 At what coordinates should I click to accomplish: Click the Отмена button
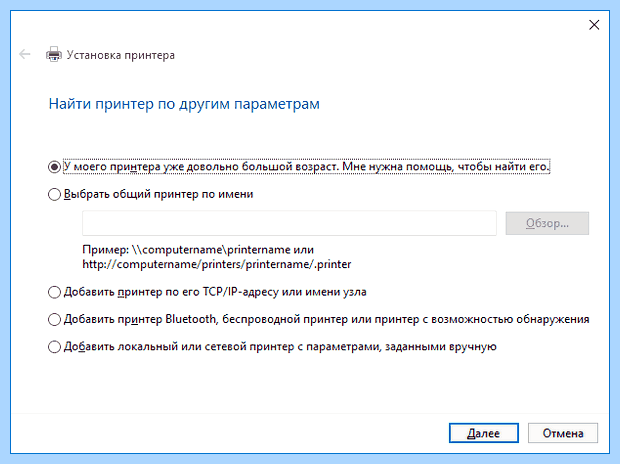[563, 433]
